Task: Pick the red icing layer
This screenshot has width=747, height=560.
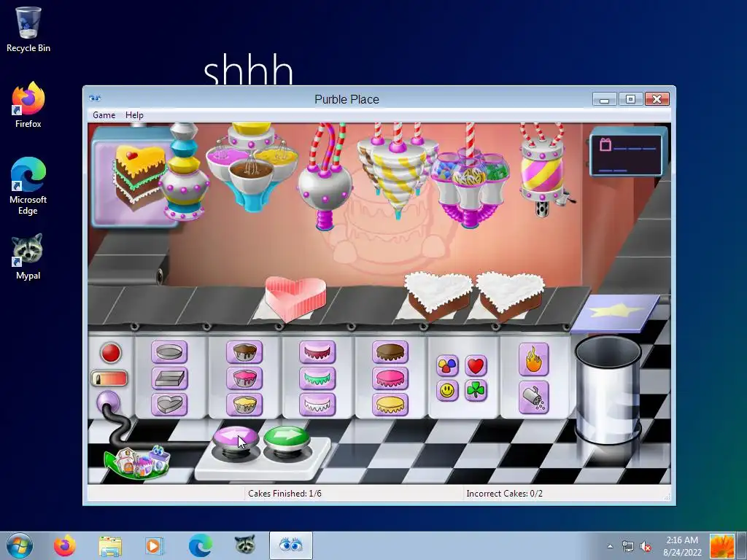Action: pos(317,352)
